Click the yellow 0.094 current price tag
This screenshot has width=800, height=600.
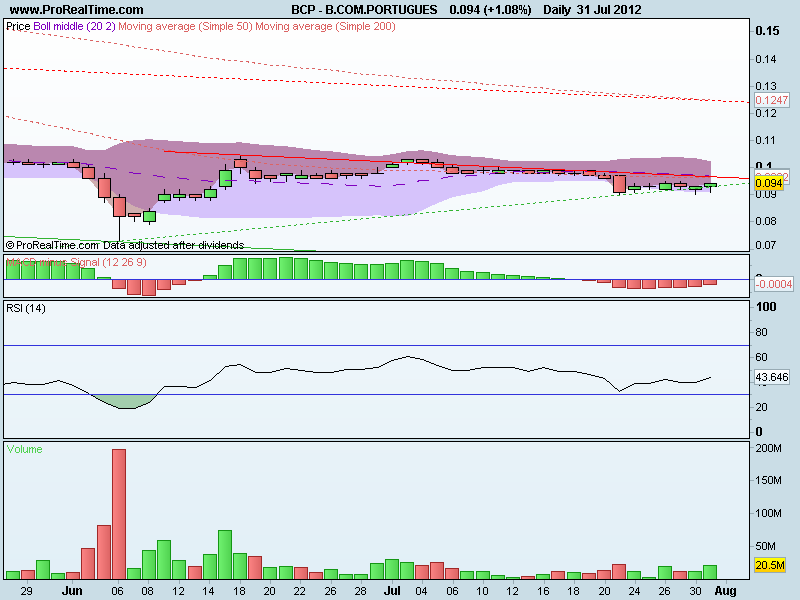(x=769, y=183)
